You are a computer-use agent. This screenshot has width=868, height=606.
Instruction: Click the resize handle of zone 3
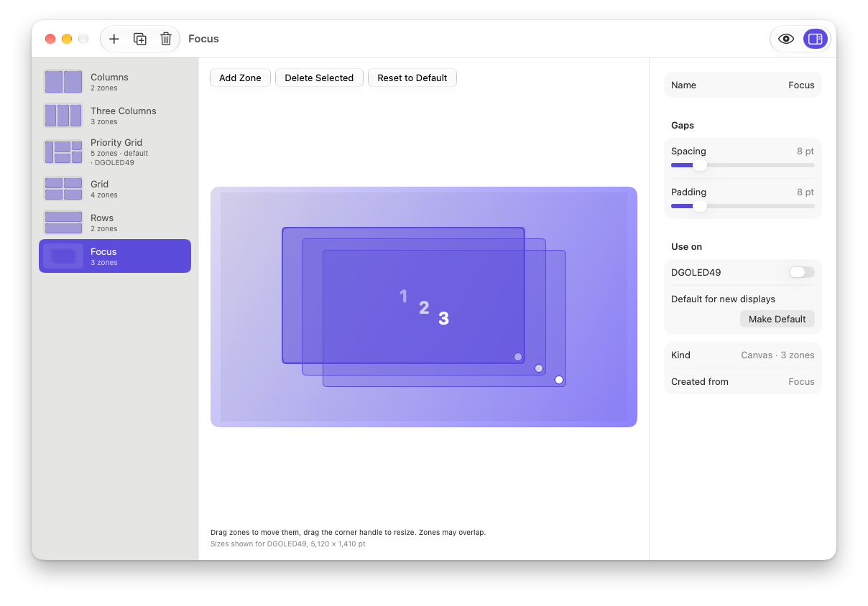559,380
